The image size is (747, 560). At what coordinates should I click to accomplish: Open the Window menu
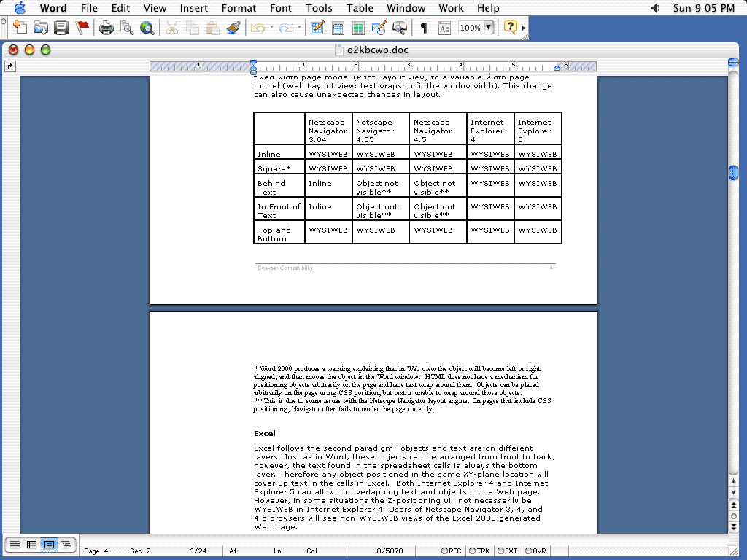click(406, 8)
